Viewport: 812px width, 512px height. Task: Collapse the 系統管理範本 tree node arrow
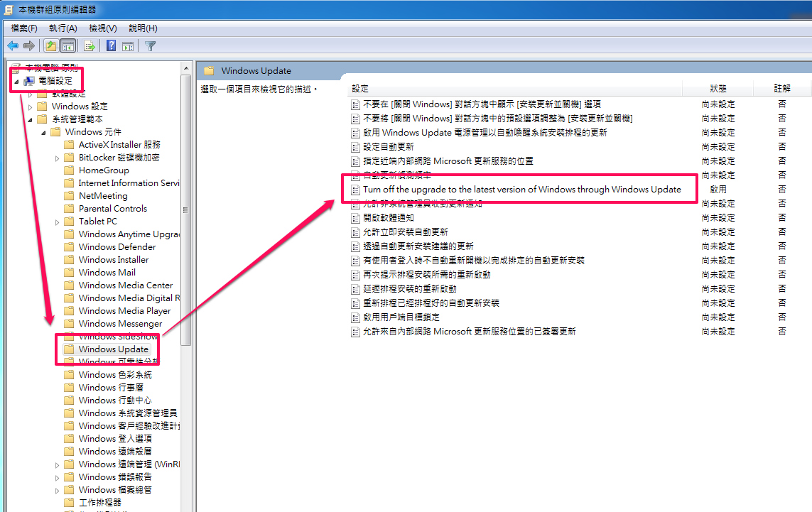pyautogui.click(x=30, y=119)
